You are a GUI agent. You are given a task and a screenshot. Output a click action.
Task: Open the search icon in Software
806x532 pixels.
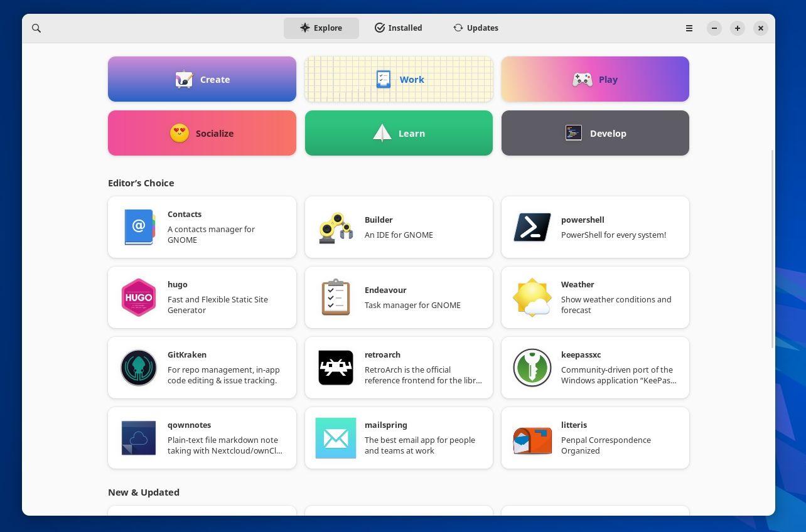pos(36,28)
